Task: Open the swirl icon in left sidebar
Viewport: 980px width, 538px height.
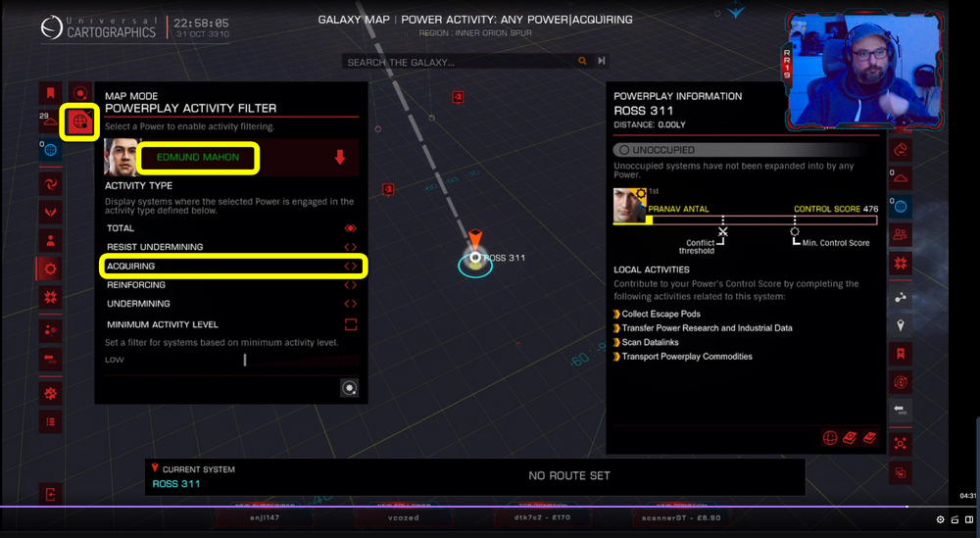Action: click(x=51, y=183)
